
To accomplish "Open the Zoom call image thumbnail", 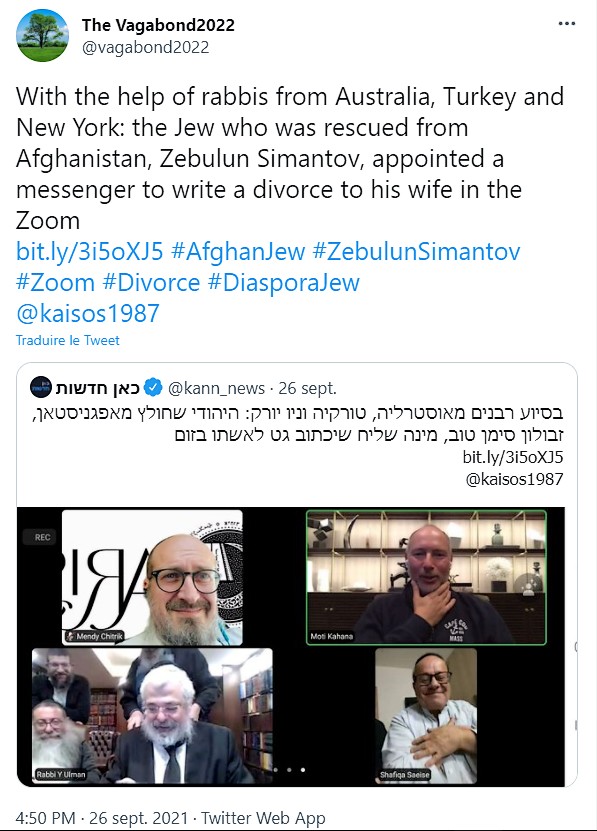I will click(x=291, y=647).
